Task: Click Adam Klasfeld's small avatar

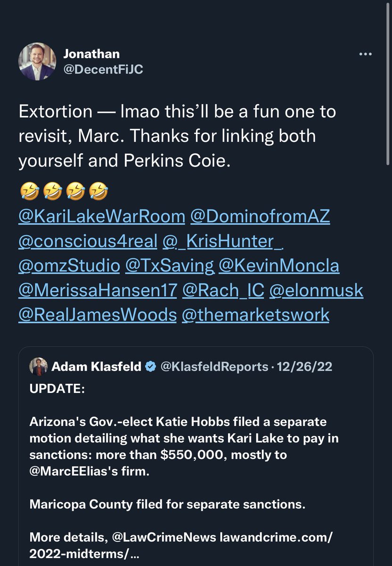Action: (38, 366)
